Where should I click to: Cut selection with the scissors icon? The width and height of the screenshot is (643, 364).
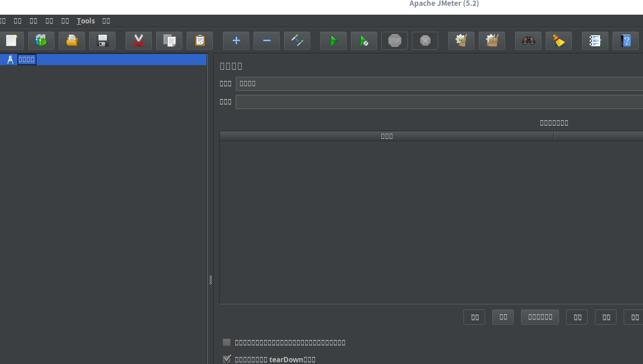coord(138,40)
